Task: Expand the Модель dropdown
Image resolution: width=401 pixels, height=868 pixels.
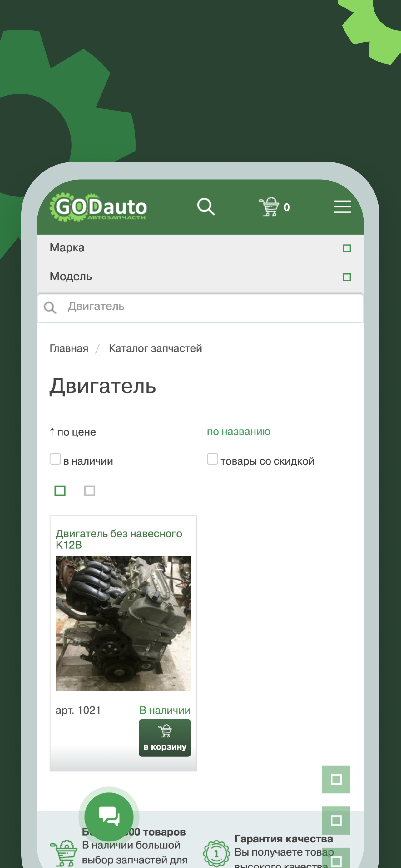Action: click(x=200, y=277)
